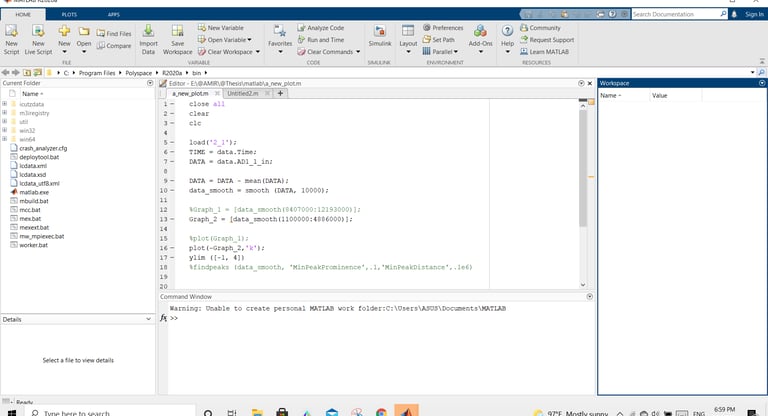Image resolution: width=768 pixels, height=416 pixels.
Task: Click browse for folder icon
Action: (37, 73)
